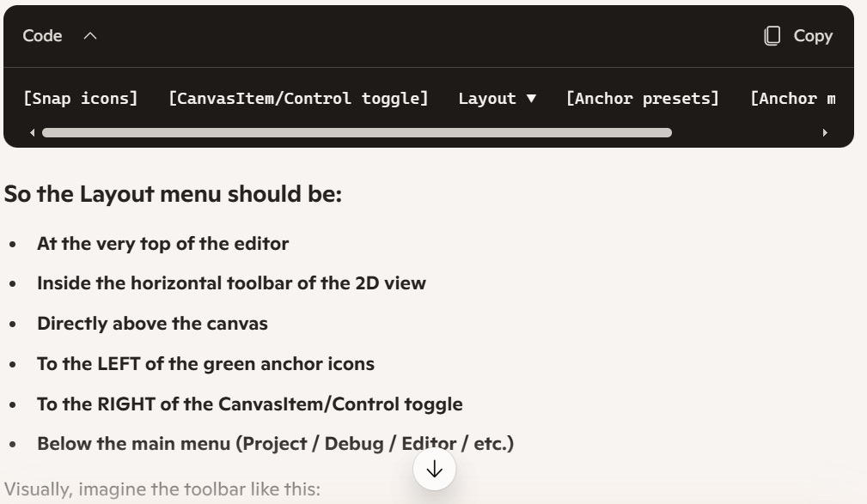Click the scroll-to-bottom down arrow button
Screen dimensions: 867x504
coord(434,469)
